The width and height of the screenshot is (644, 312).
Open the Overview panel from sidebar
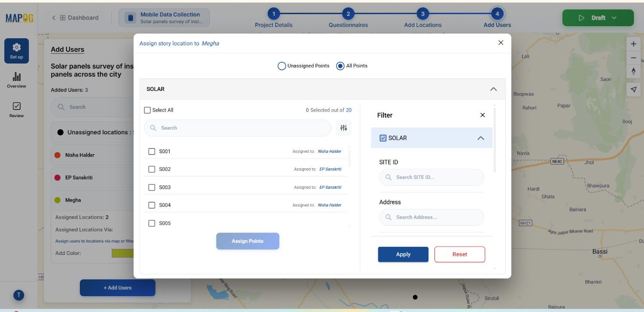coord(16,81)
